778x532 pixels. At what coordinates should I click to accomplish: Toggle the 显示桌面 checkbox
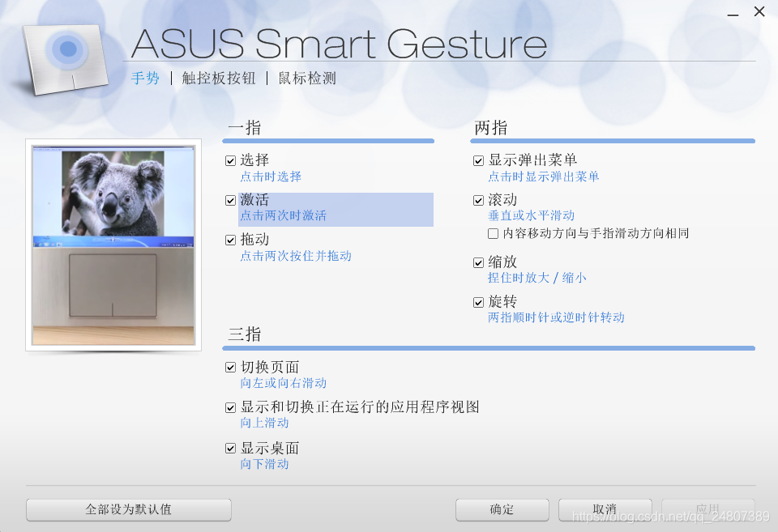(230, 449)
